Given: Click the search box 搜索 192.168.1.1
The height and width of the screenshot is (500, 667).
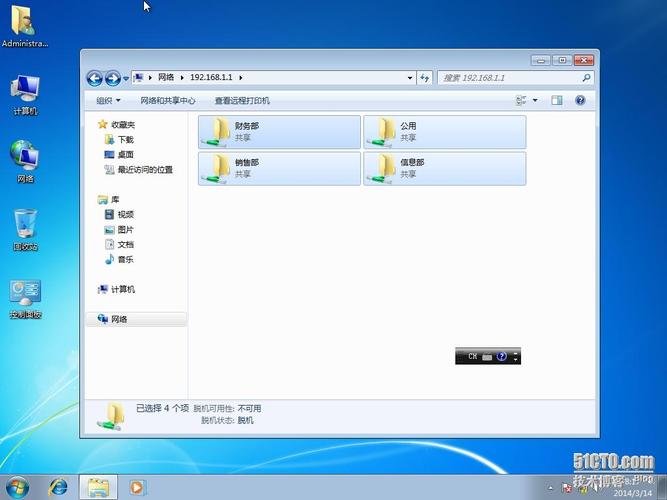Looking at the screenshot, I should [x=510, y=78].
